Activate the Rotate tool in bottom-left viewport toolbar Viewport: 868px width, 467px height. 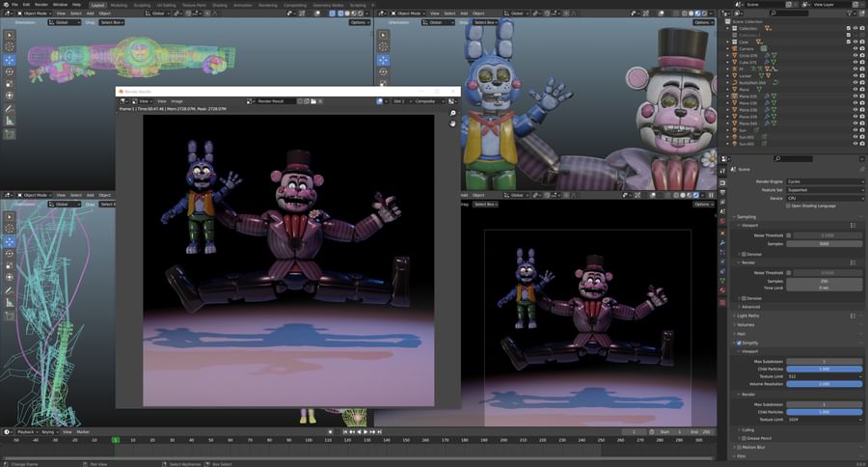point(10,253)
